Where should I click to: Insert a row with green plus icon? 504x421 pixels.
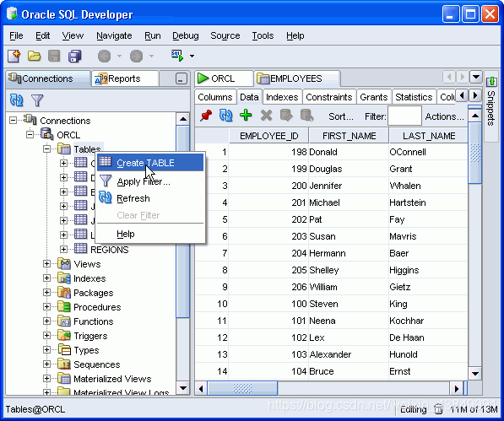[x=246, y=115]
